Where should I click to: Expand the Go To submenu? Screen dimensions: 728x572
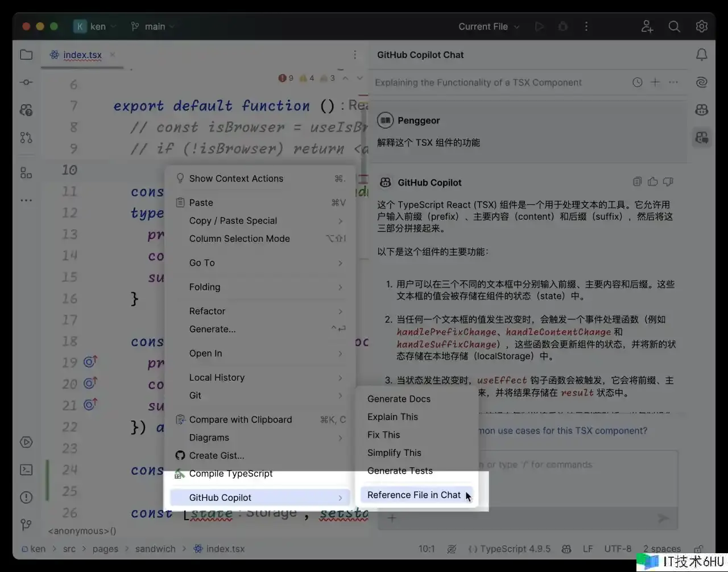pos(261,263)
